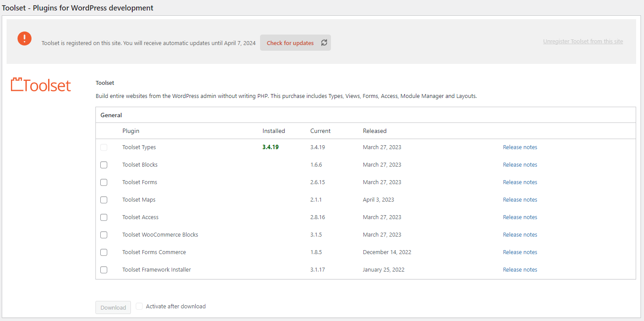Screen dimensions: 644x321
Task: Click current version 3.1.17
Action: coord(318,270)
